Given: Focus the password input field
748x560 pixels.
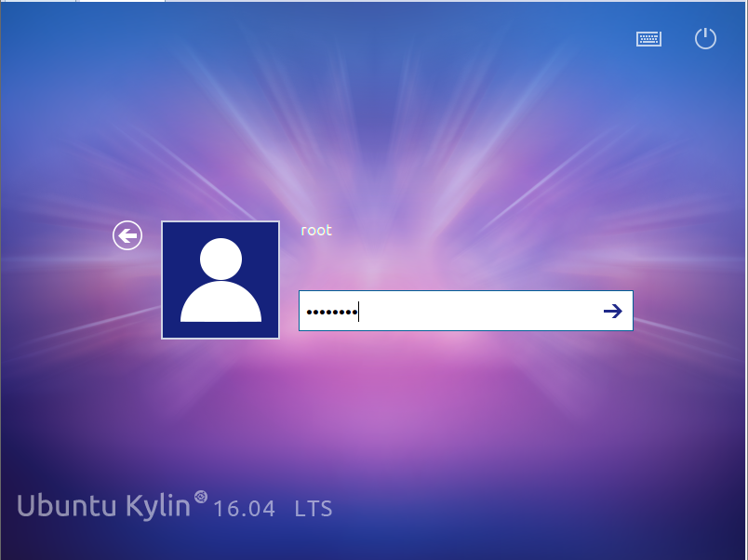Looking at the screenshot, I should pos(465,311).
